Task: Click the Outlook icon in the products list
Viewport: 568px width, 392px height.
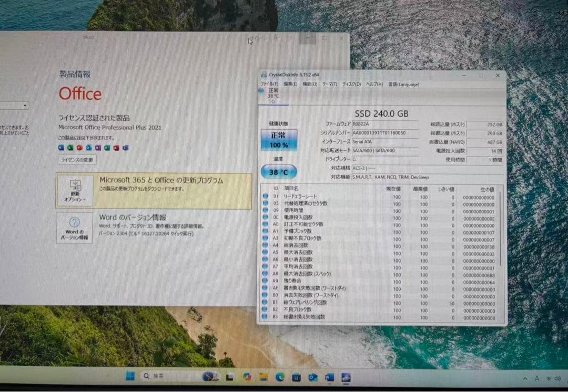Action: coord(88,147)
